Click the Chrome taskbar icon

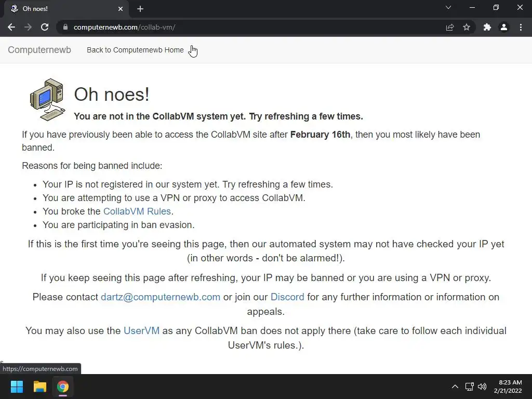point(62,387)
